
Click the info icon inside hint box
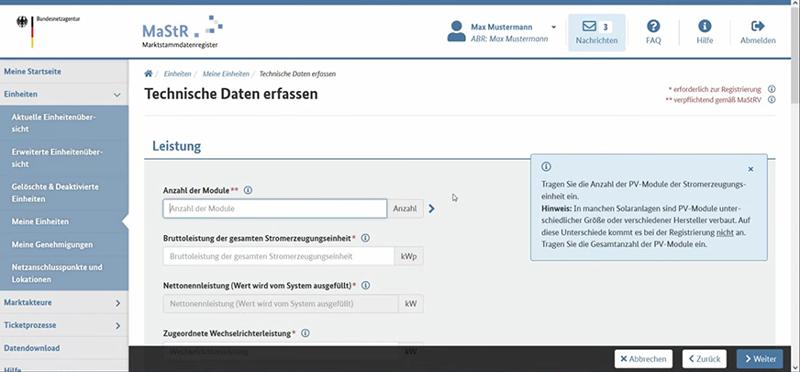[x=546, y=167]
